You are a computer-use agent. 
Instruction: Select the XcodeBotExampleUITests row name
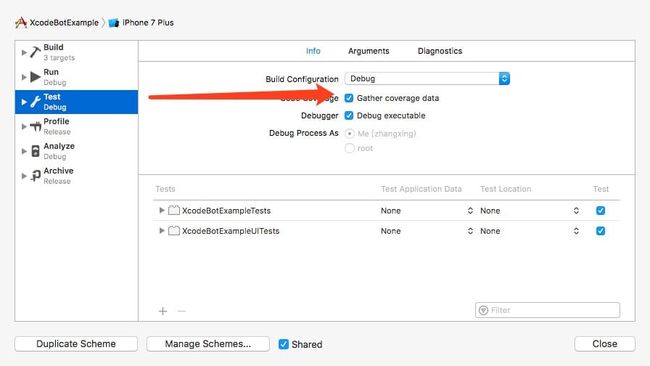[x=230, y=231]
